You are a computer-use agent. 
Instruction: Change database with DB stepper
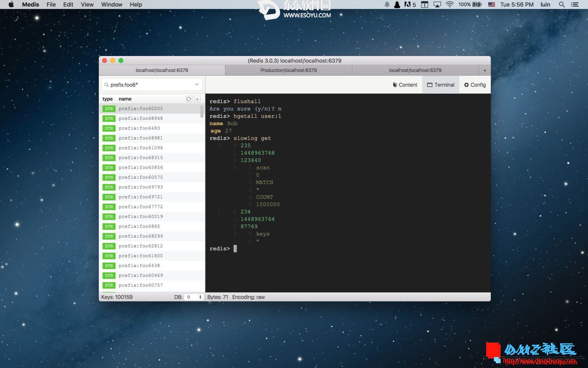194,297
